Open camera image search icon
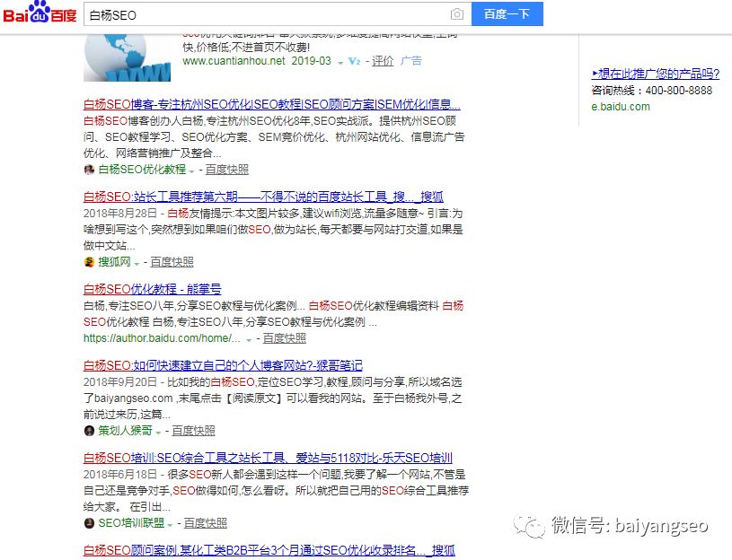 click(x=457, y=14)
